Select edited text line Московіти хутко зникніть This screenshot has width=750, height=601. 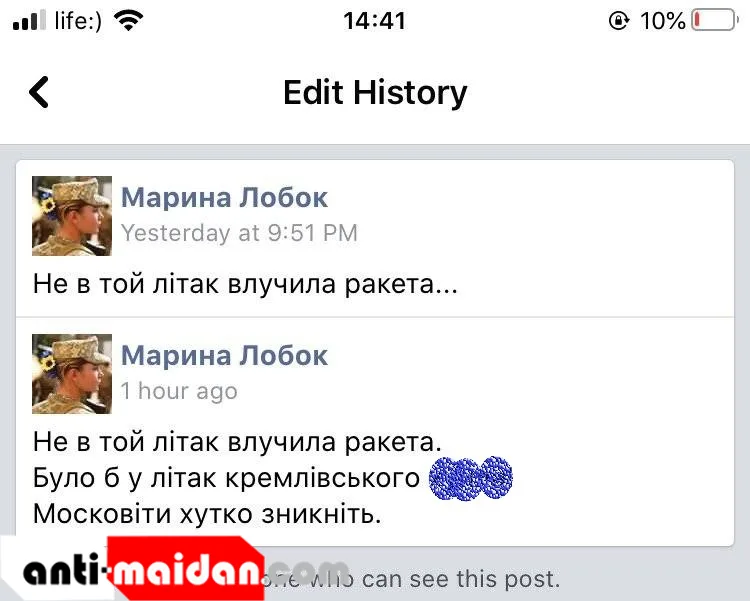click(x=207, y=514)
